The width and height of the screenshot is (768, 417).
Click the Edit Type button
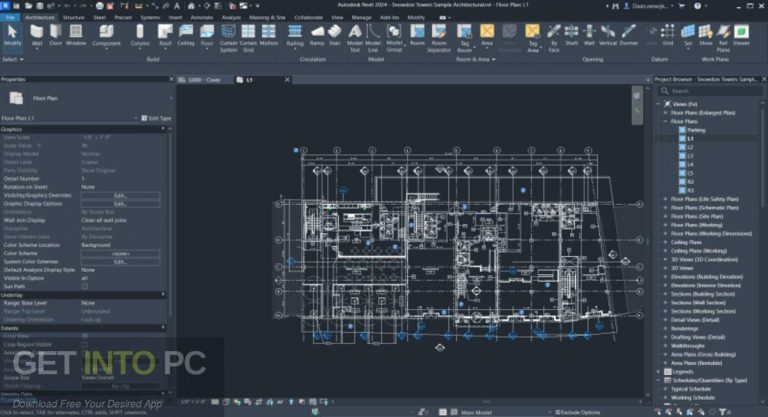point(156,118)
